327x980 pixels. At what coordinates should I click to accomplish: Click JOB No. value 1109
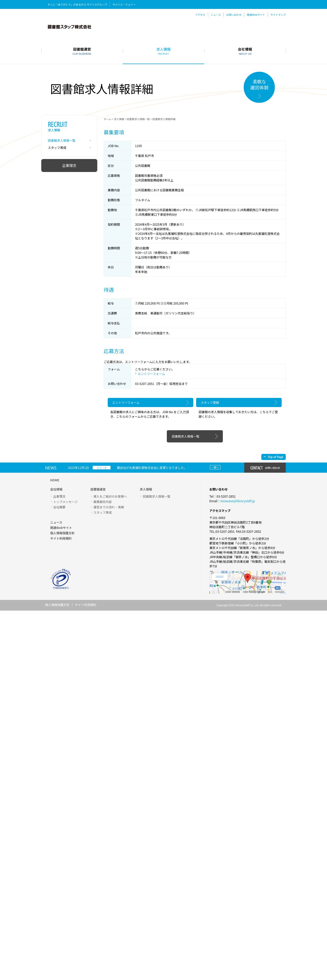tap(138, 146)
